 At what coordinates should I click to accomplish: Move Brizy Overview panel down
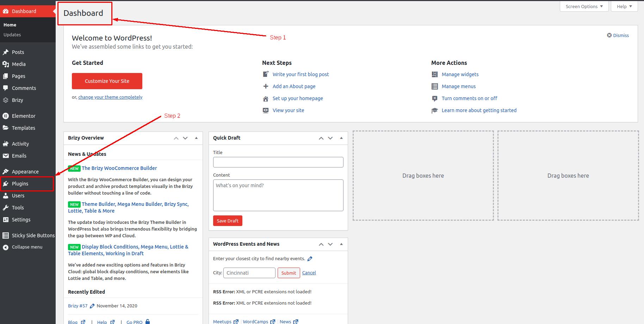[185, 138]
